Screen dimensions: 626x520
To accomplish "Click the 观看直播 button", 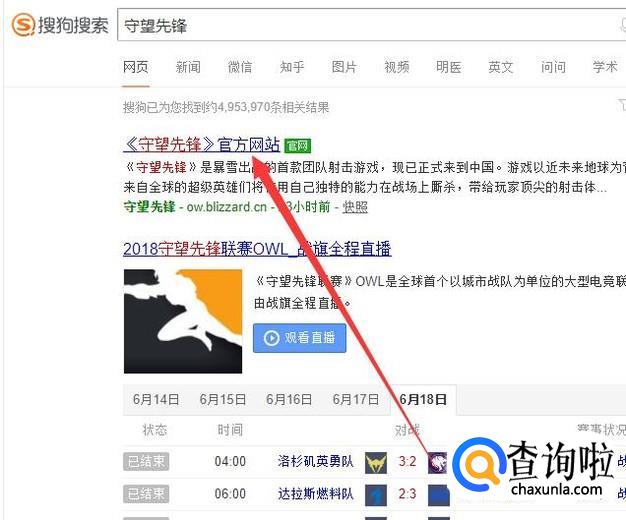I will coord(299,338).
